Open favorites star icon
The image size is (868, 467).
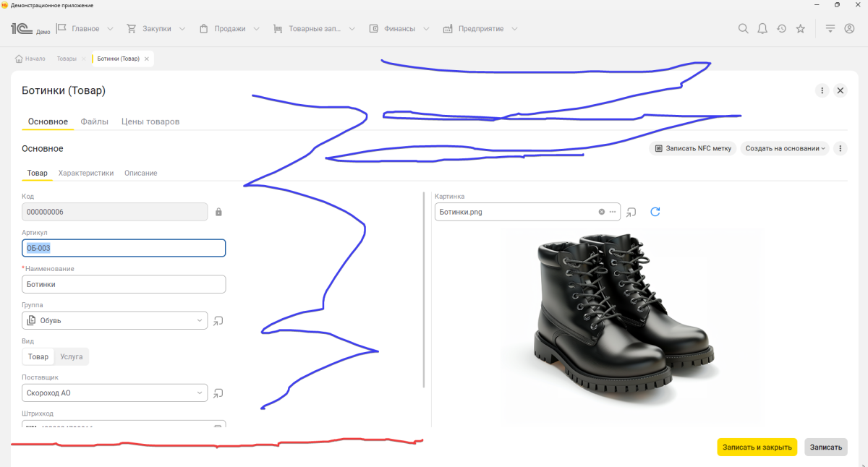[x=801, y=29]
